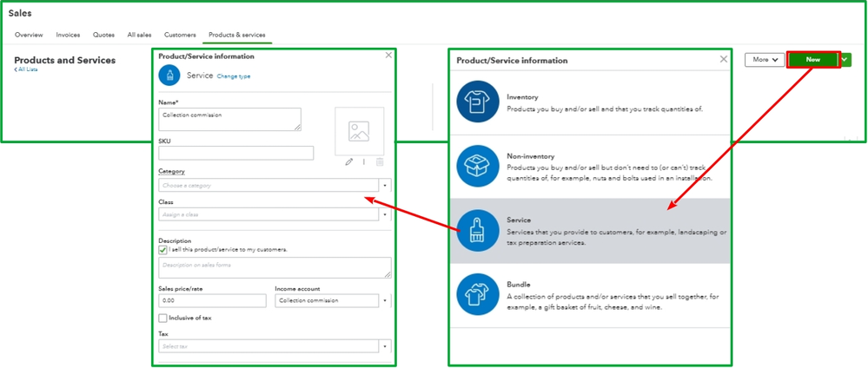
Task: Expand the Select tax dropdown
Action: 275,346
